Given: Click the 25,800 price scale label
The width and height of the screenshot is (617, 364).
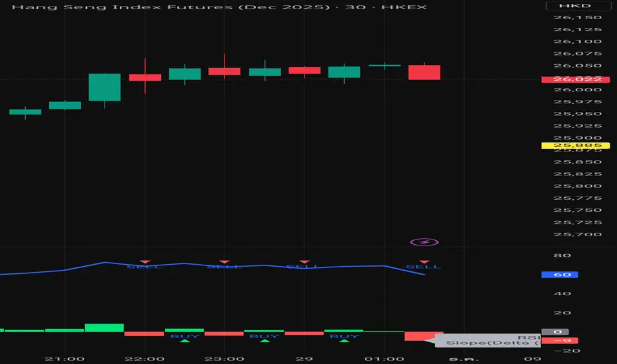Looking at the screenshot, I should [578, 186].
